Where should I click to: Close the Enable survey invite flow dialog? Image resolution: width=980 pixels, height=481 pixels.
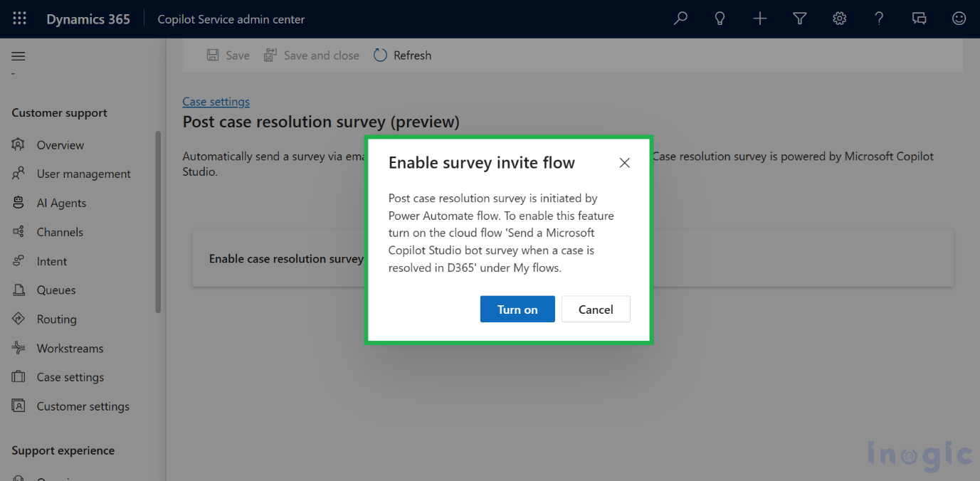[x=624, y=163]
